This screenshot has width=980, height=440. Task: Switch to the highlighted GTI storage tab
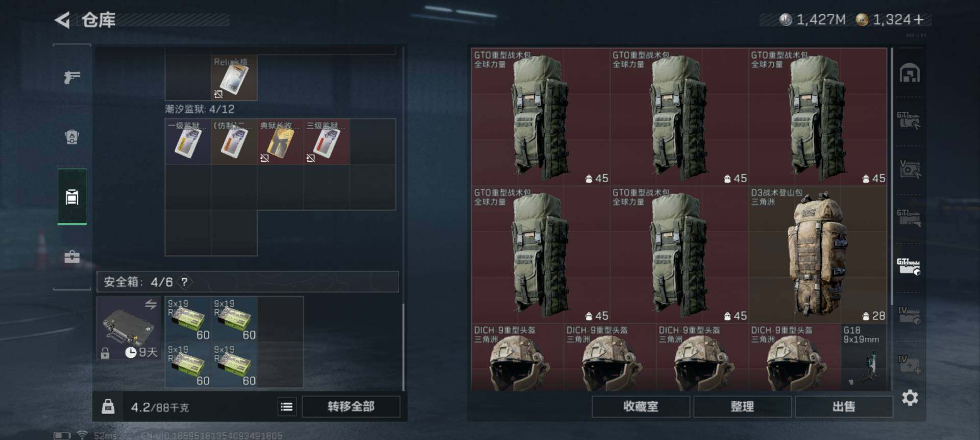(x=909, y=266)
